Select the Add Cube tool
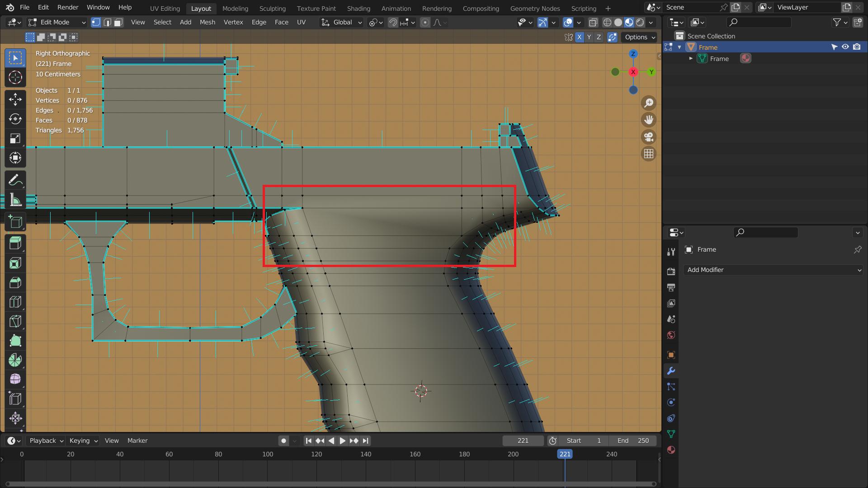868x488 pixels. click(15, 221)
